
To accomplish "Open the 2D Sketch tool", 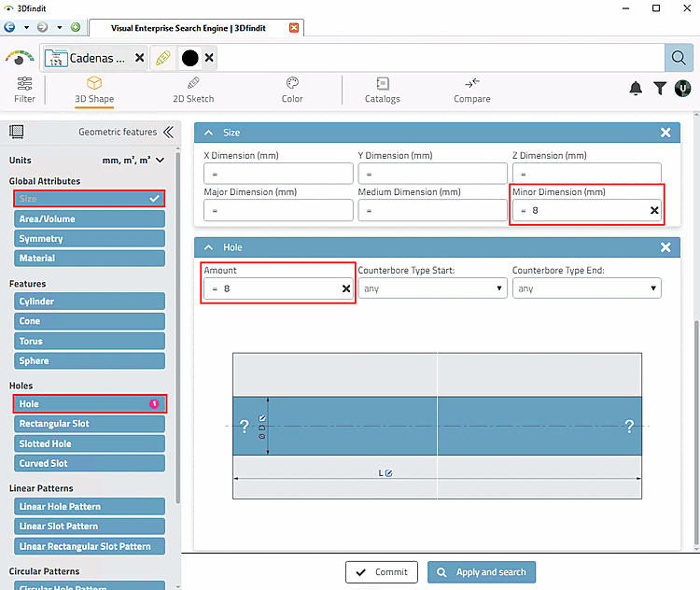I will [193, 91].
